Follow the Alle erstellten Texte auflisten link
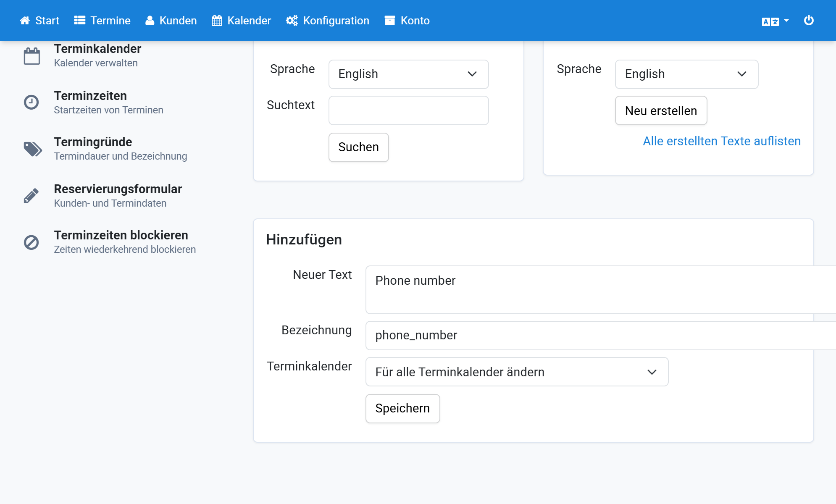Image resolution: width=836 pixels, height=504 pixels. tap(722, 141)
